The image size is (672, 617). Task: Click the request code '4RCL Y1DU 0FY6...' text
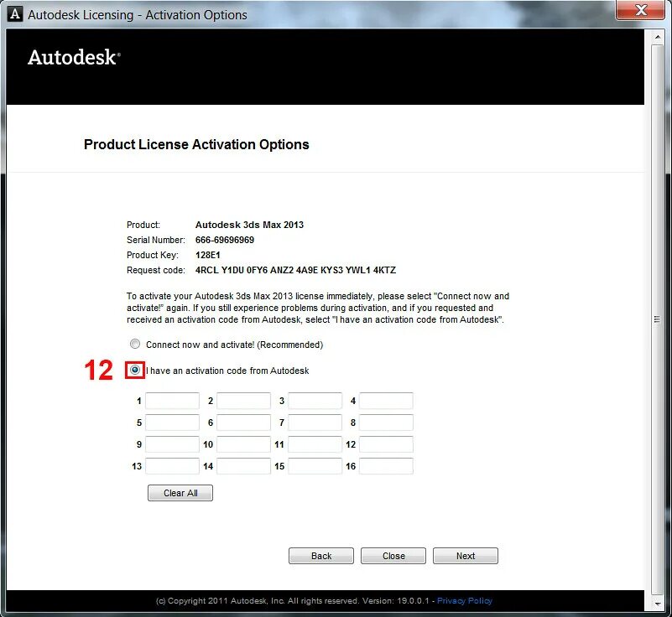coord(295,270)
